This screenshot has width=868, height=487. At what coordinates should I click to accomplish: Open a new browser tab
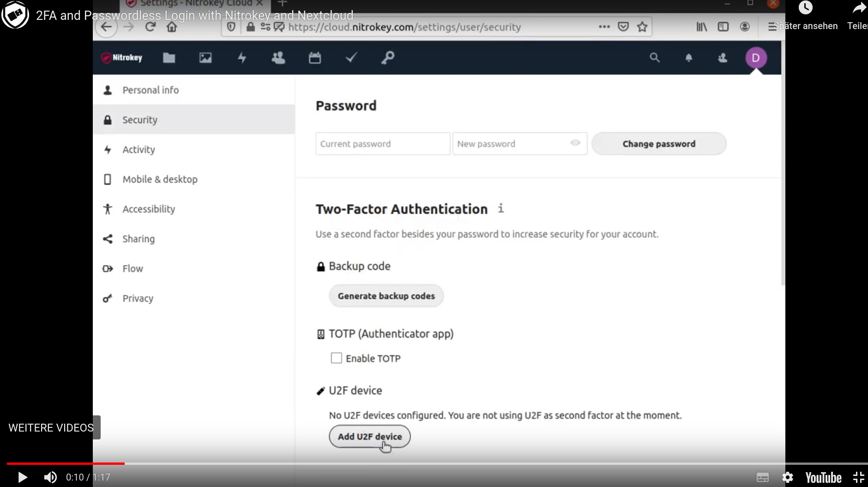click(283, 3)
